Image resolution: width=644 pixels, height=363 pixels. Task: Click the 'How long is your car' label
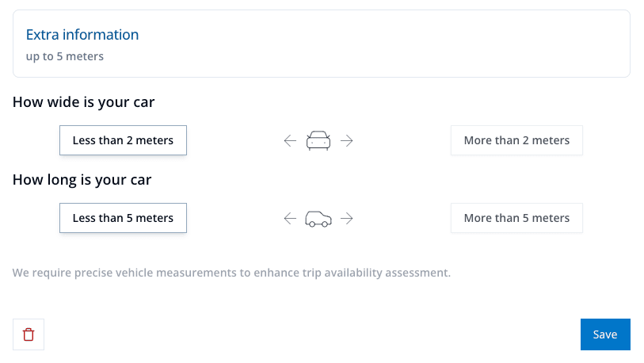(x=82, y=180)
